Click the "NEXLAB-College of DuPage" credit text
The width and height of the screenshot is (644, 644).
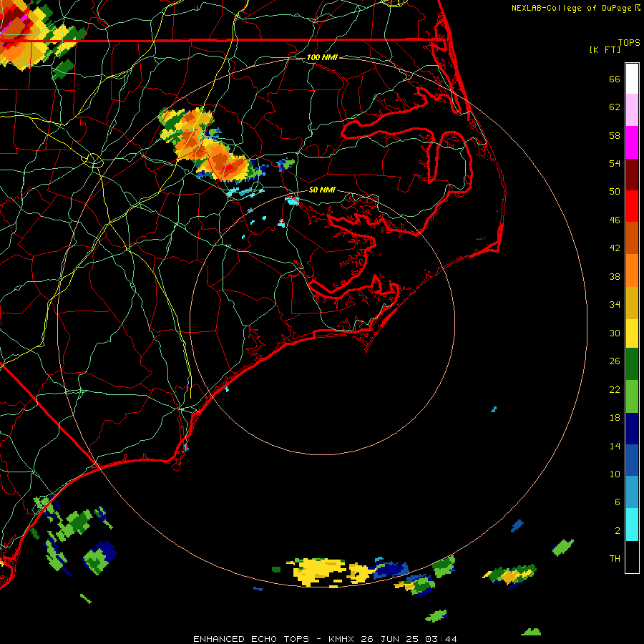(x=571, y=8)
